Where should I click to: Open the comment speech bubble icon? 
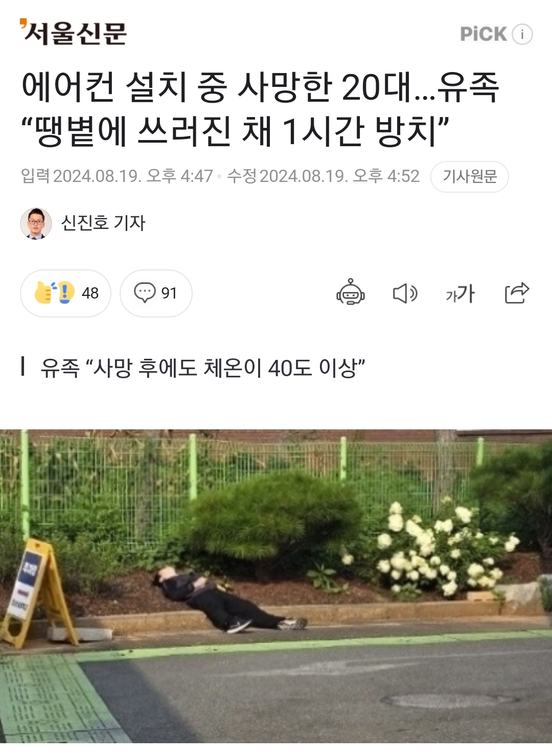145,292
